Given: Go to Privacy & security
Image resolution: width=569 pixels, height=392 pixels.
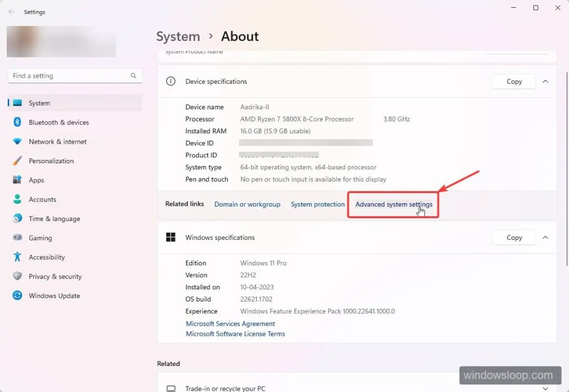Looking at the screenshot, I should pos(75,276).
